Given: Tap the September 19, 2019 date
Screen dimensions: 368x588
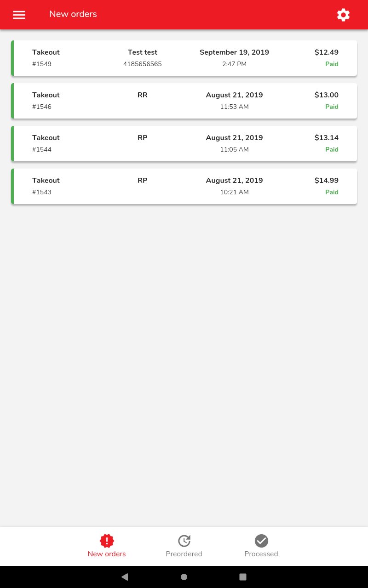Looking at the screenshot, I should pyautogui.click(x=234, y=52).
